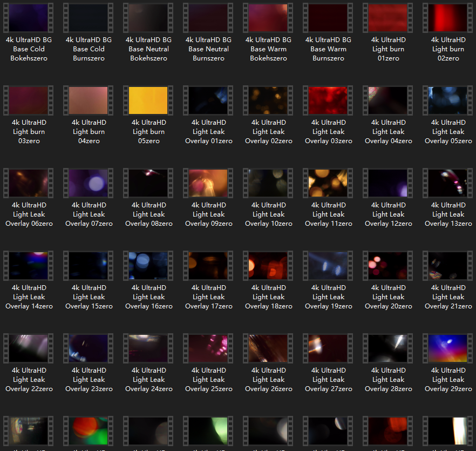
Task: Select Light burn 02zero video thumbnail
Action: click(x=447, y=18)
